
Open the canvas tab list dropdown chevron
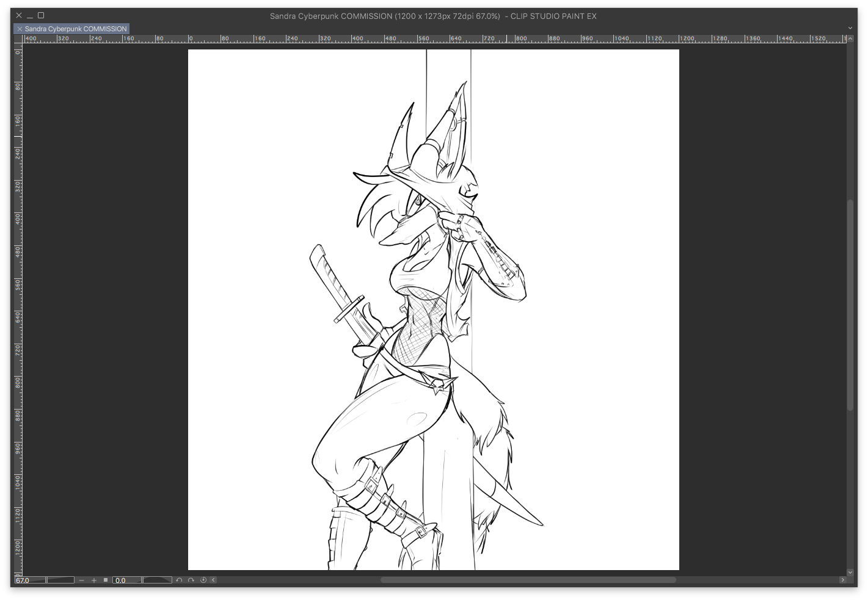click(x=850, y=28)
